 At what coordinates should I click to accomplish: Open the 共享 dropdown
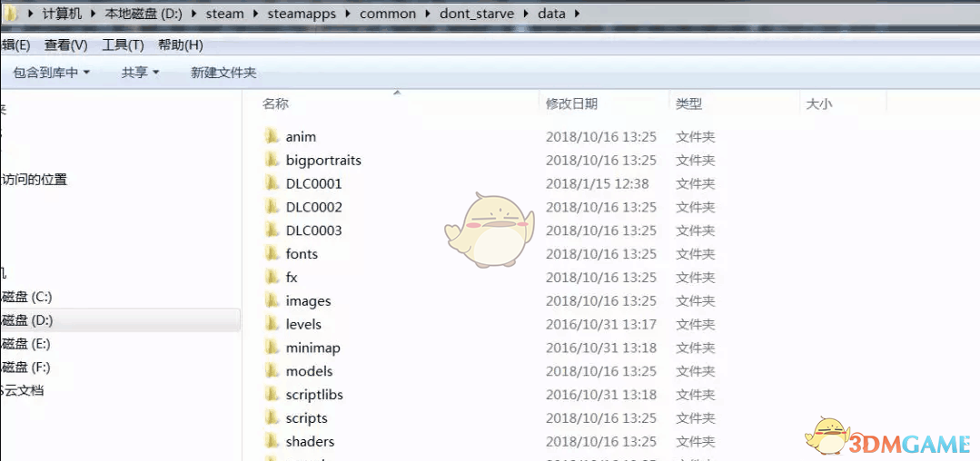point(140,74)
